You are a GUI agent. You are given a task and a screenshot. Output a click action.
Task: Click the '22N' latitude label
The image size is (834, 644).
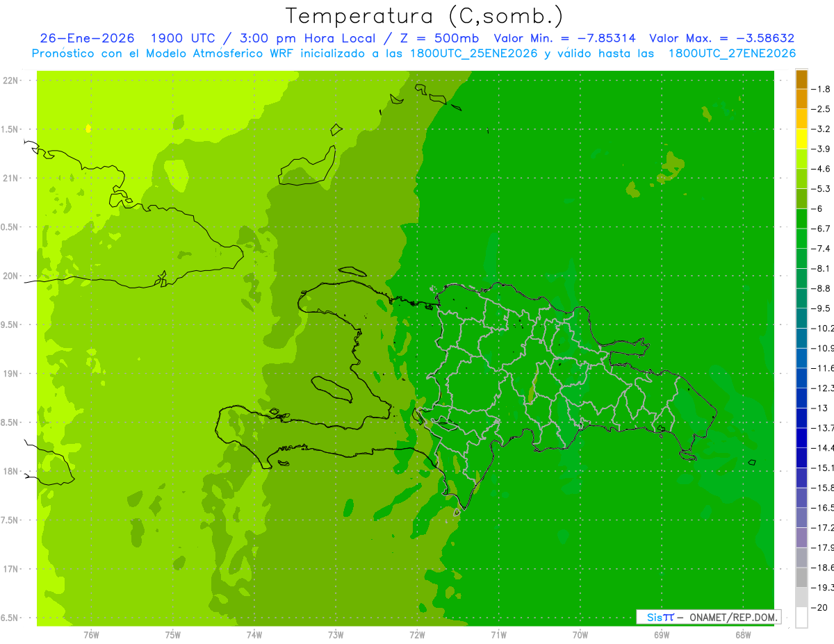pos(10,81)
